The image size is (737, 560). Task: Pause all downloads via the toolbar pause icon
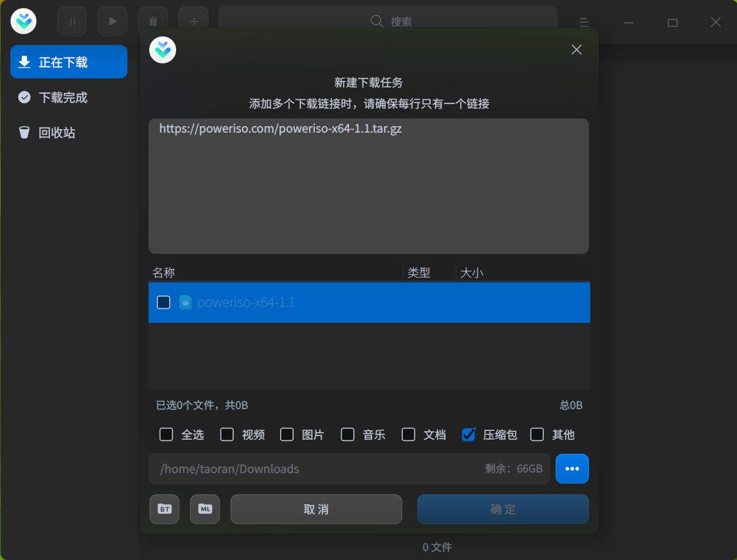pyautogui.click(x=72, y=21)
